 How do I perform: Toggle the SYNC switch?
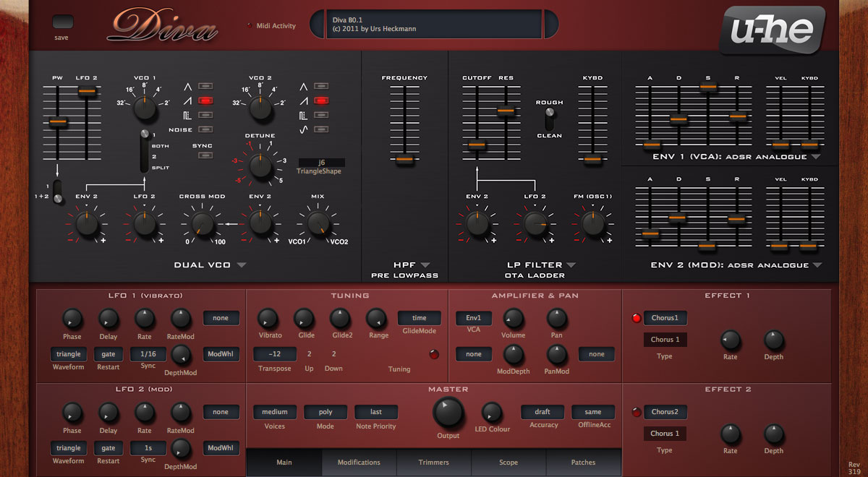click(205, 155)
